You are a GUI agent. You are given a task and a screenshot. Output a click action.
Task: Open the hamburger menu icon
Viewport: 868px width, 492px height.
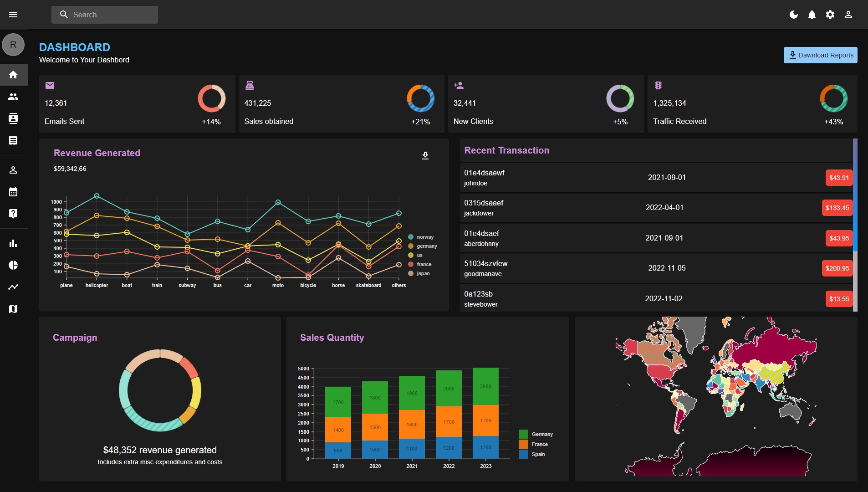13,15
